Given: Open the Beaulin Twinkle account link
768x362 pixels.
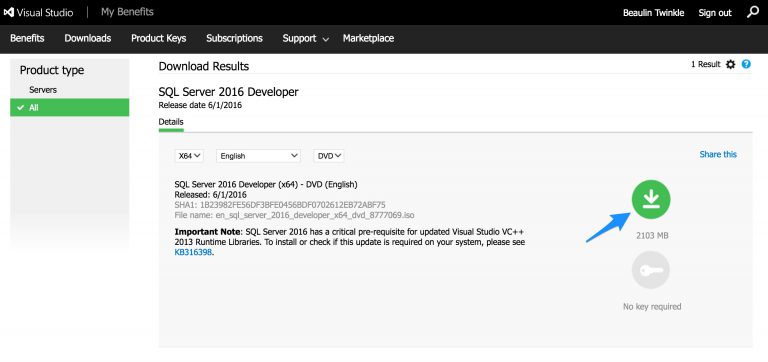Looking at the screenshot, I should (653, 13).
